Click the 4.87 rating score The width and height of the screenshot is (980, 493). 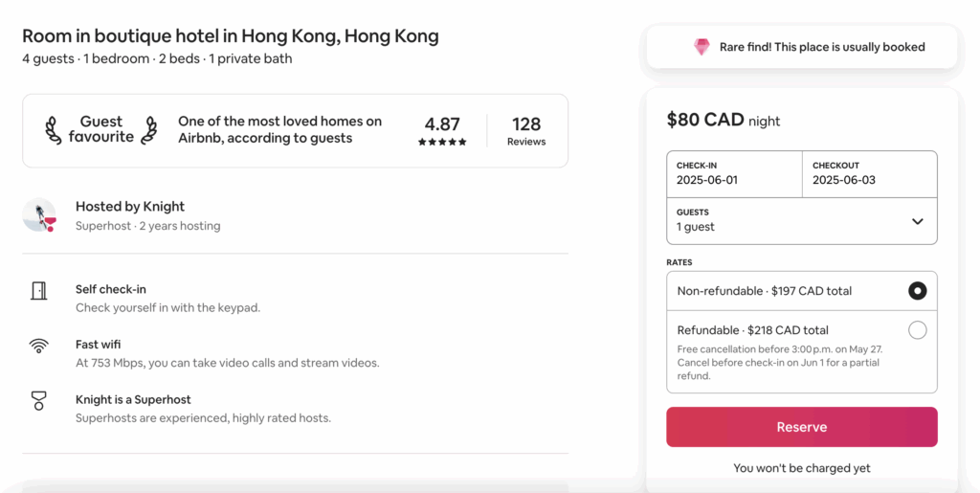pyautogui.click(x=442, y=124)
